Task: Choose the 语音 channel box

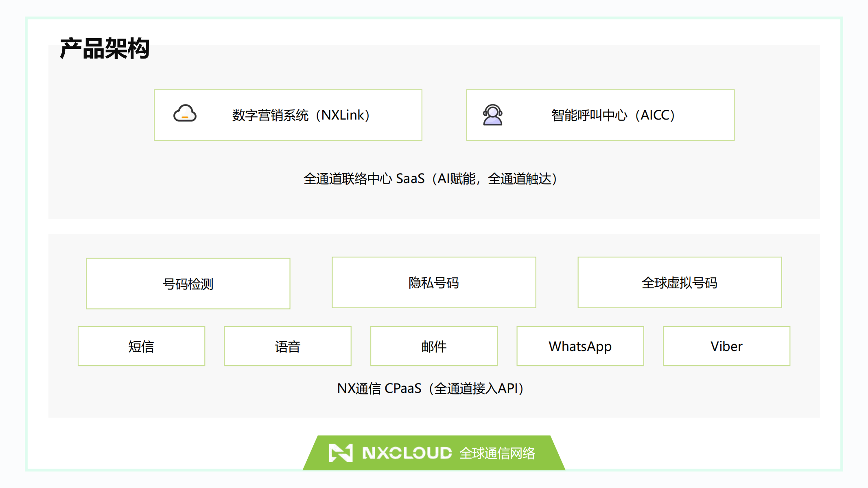Action: point(288,346)
